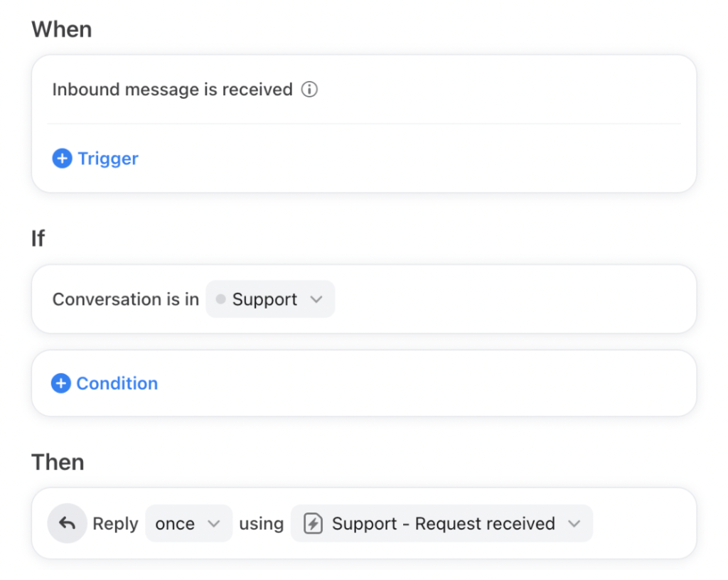This screenshot has width=728, height=580.
Task: Click the blue plus icon next to Condition
Action: coord(62,383)
